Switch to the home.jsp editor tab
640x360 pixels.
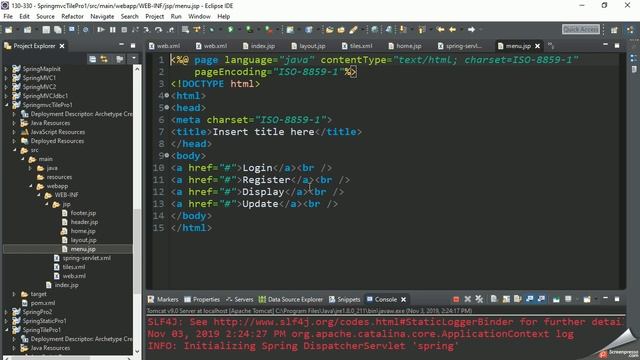point(405,46)
